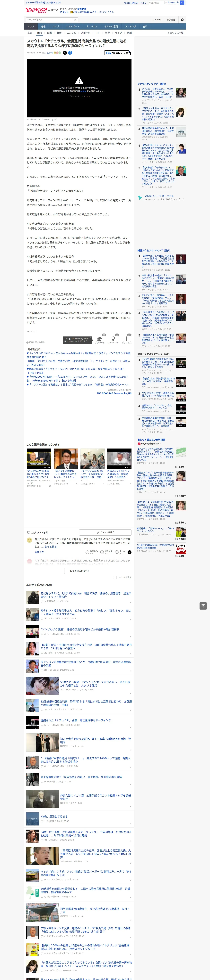Click the '購入履歴' link
Screen dimensions: 210x980
[171, 20]
